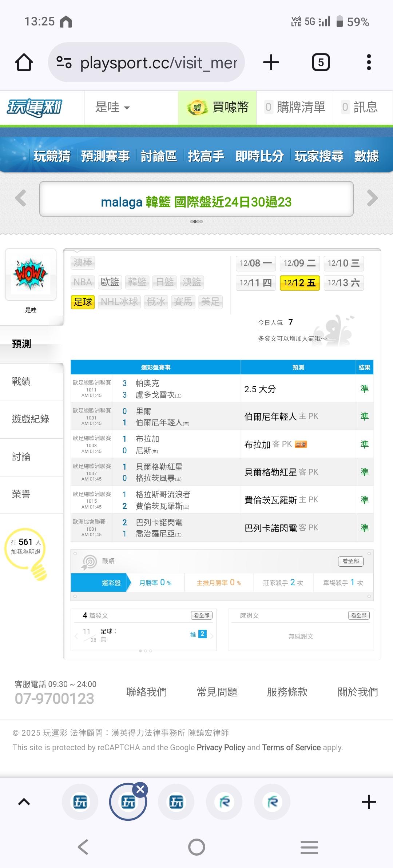Image resolution: width=393 pixels, height=868 pixels.
Task: Select the 足球 sport filter
Action: click(83, 302)
